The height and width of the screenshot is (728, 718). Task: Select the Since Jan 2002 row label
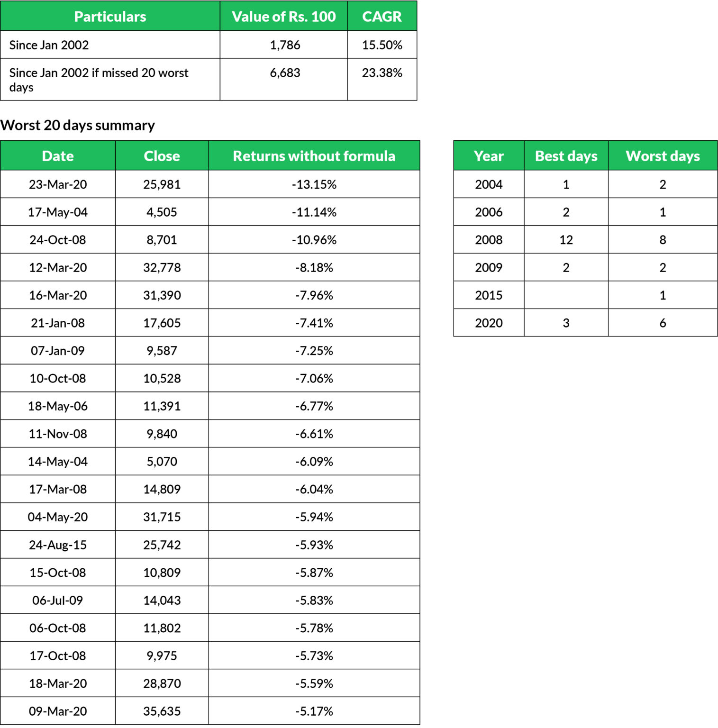[x=49, y=45]
